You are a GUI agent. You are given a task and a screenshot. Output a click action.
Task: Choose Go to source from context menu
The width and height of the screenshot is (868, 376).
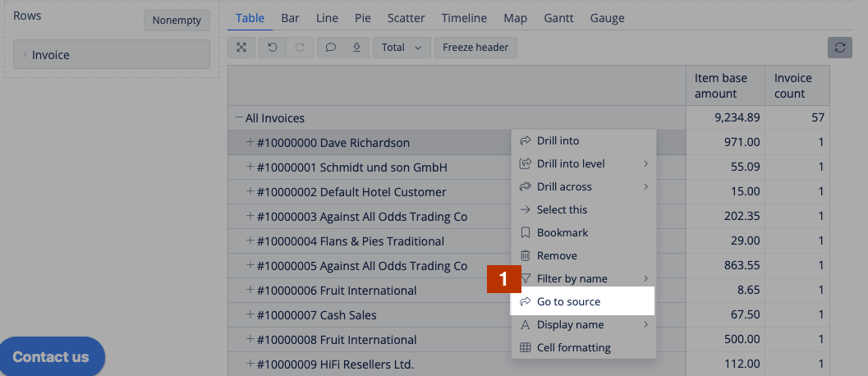click(568, 302)
